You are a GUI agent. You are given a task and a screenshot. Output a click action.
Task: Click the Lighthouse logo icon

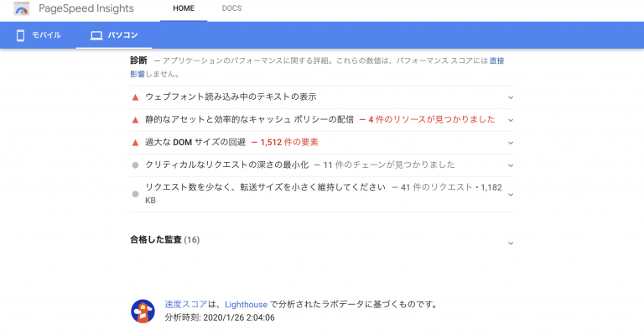[143, 311]
